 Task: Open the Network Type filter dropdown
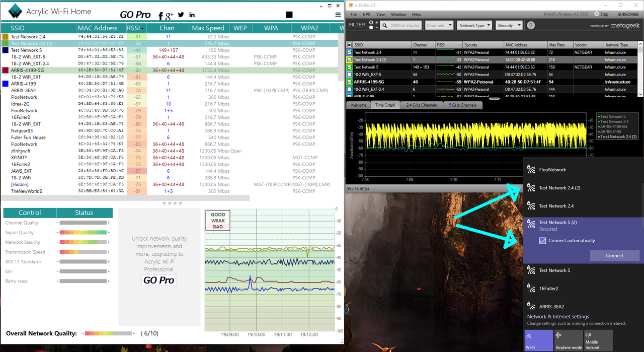475,25
